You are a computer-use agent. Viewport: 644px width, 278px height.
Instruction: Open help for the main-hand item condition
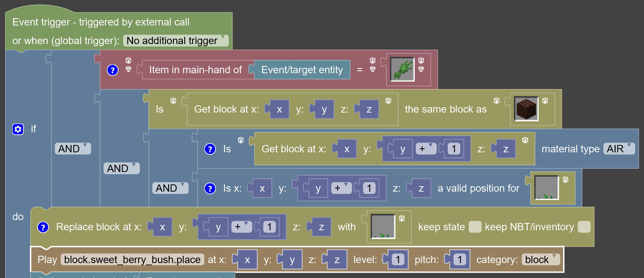(113, 70)
